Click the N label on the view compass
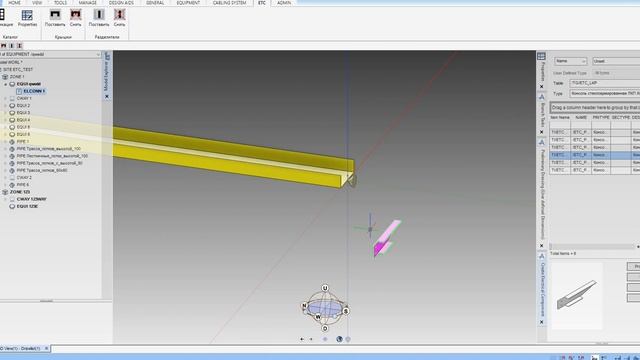This screenshot has width=640, height=360. [304, 305]
